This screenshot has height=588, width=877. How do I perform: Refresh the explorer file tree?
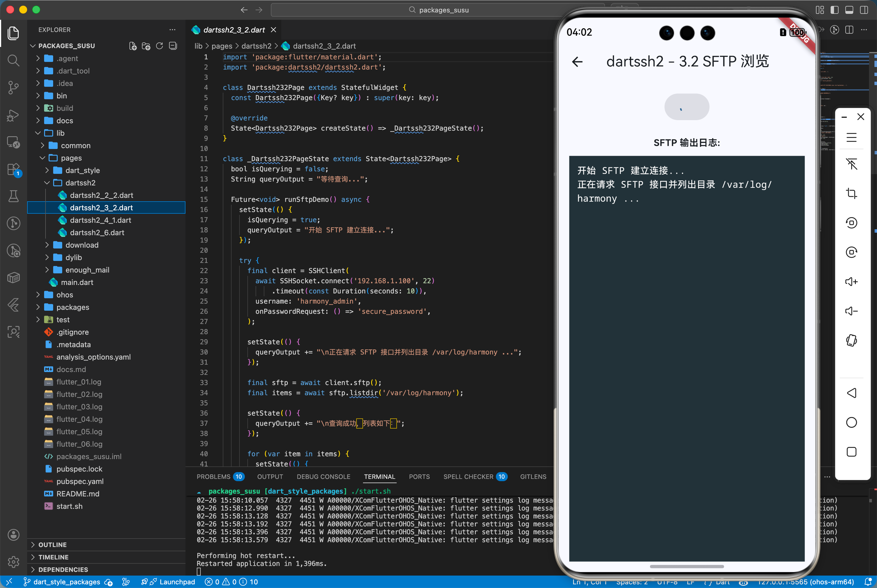pos(159,46)
